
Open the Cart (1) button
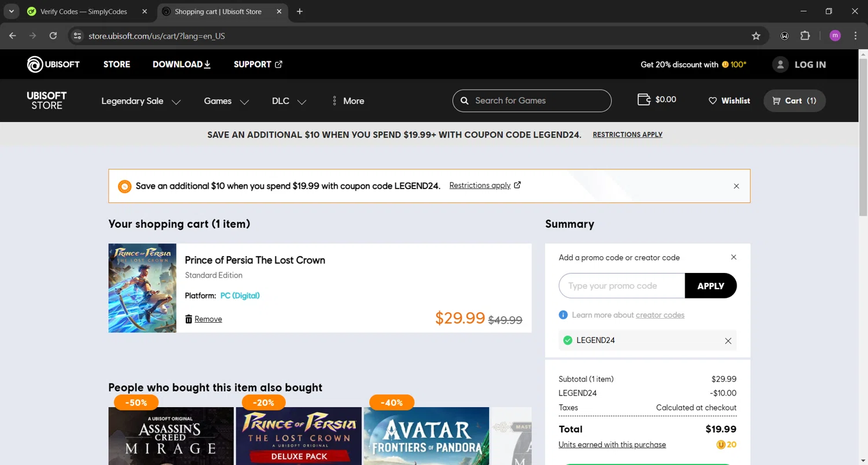[795, 101]
